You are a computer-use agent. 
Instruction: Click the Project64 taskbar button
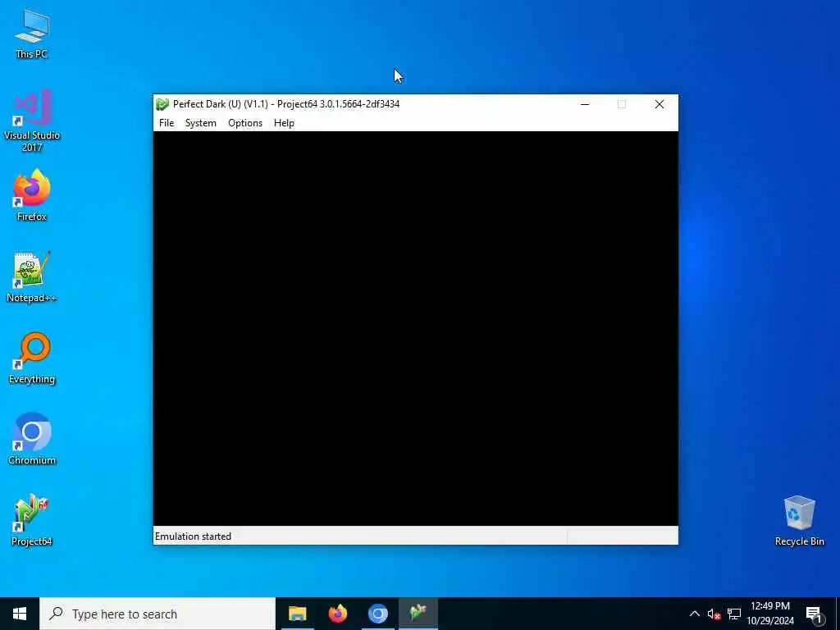418,614
